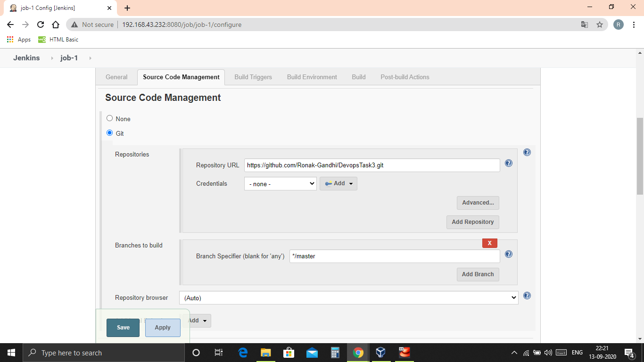Launch Microsoft Edge from taskbar
Viewport: 644px width, 362px height.
(243, 353)
